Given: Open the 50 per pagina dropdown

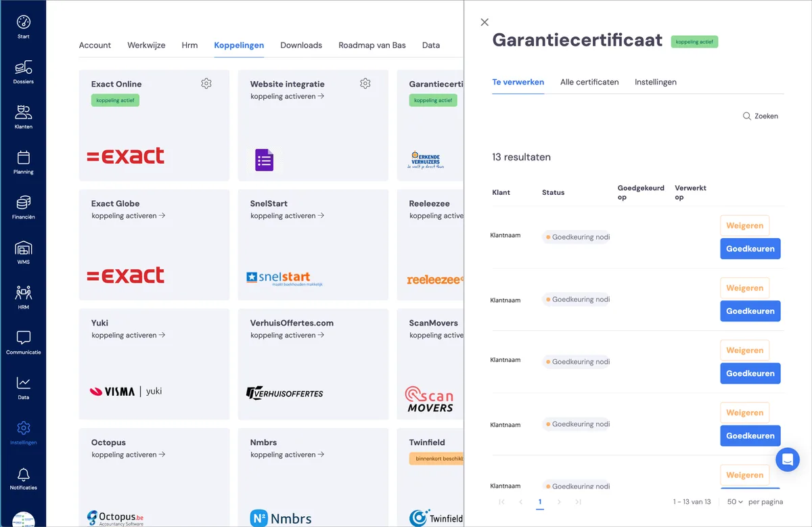Looking at the screenshot, I should coord(735,502).
